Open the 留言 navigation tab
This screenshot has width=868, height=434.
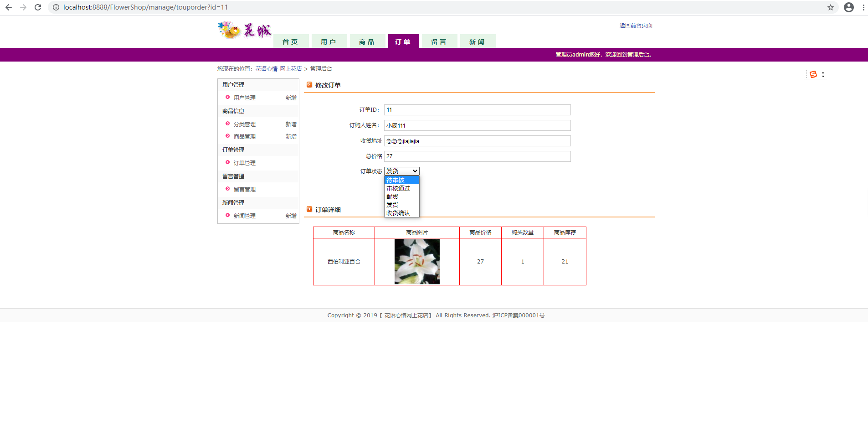tap(439, 41)
